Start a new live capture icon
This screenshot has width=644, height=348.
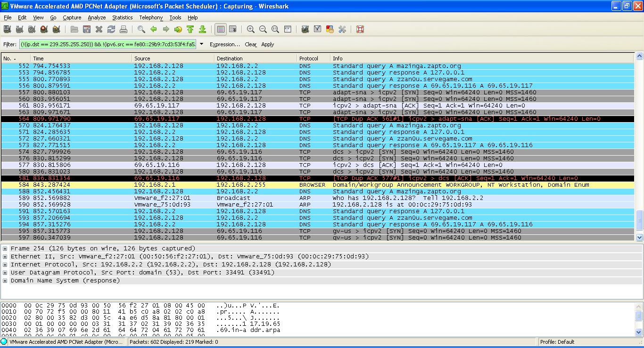click(32, 29)
